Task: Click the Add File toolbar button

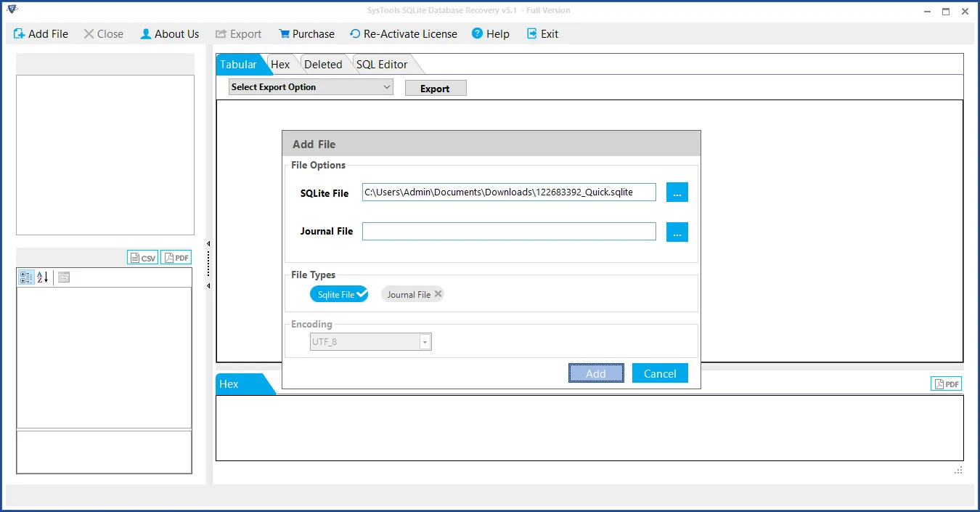Action: click(x=41, y=33)
